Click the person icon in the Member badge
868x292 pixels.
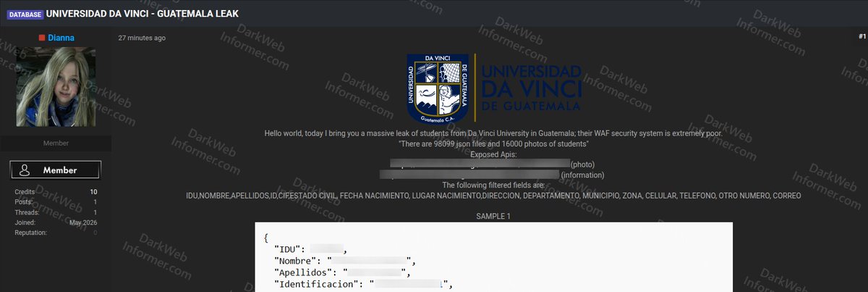pos(25,170)
